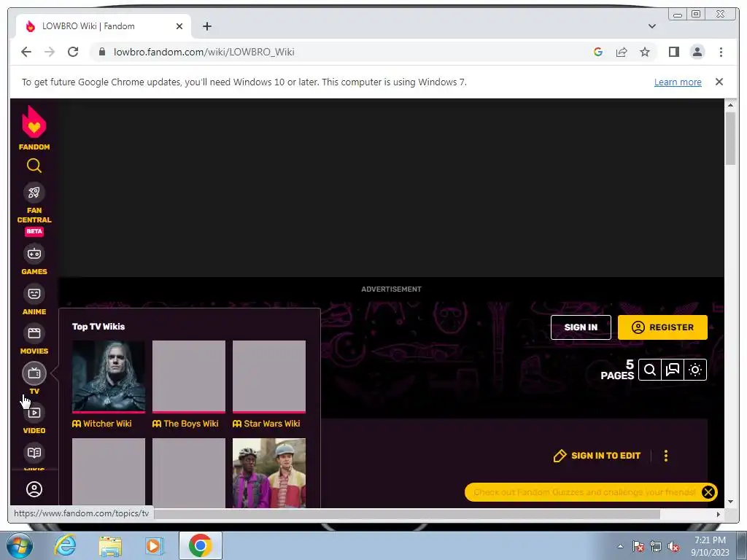The width and height of the screenshot is (747, 560).
Task: Click the Chrome taskbar button
Action: tap(200, 545)
